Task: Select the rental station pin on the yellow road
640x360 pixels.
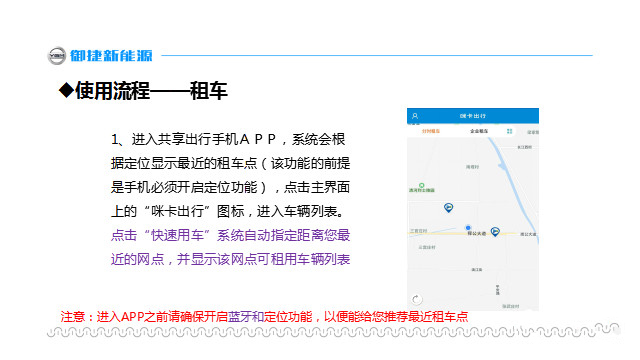Action: 495,232
